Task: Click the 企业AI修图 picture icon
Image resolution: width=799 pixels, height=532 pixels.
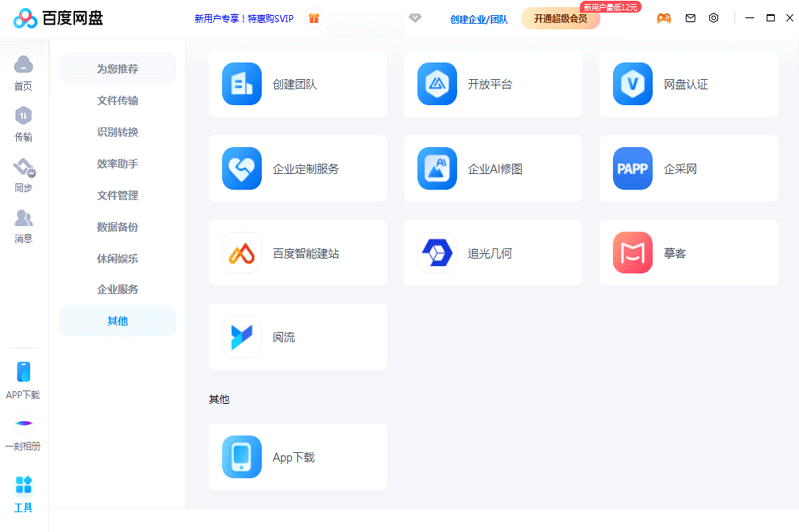Action: 437,168
